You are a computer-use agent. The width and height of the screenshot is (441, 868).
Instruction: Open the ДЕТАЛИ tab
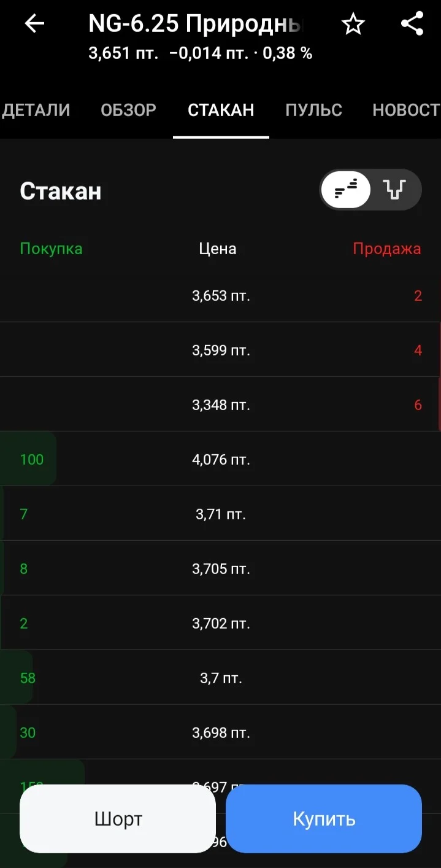click(36, 110)
